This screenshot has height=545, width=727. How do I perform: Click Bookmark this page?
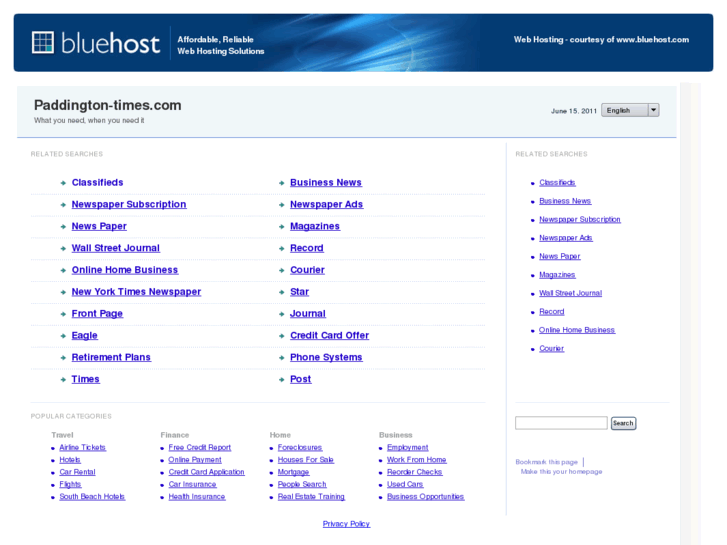coord(547,462)
